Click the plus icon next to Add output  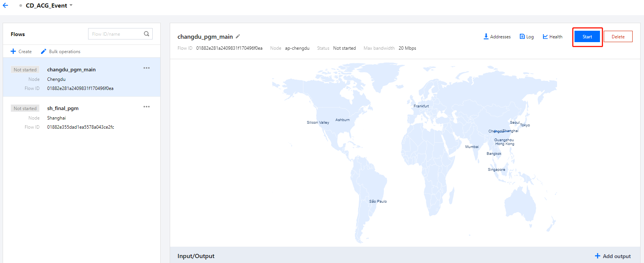click(598, 256)
